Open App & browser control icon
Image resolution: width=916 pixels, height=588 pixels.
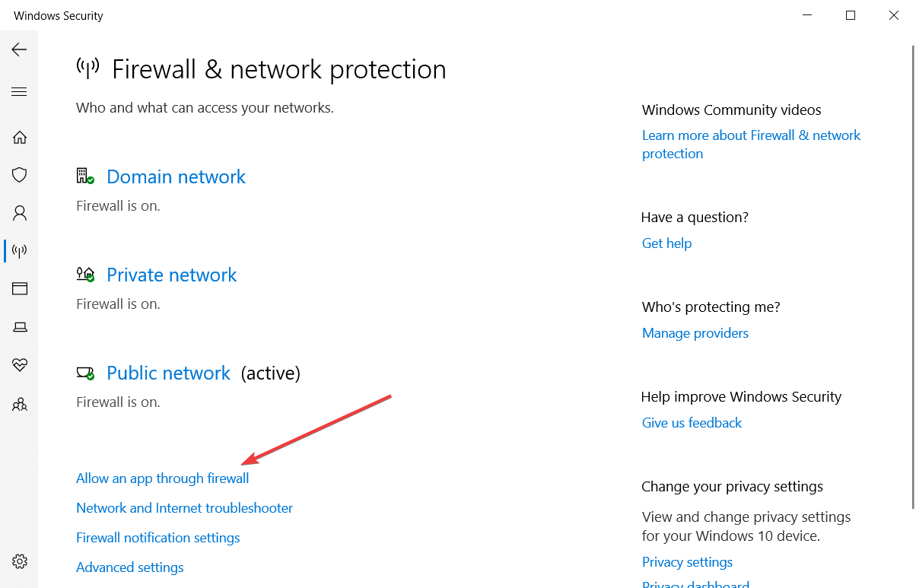20,288
